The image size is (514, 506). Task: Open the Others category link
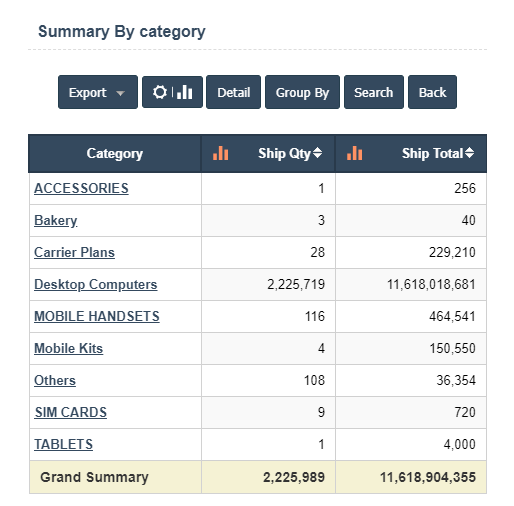pos(55,380)
